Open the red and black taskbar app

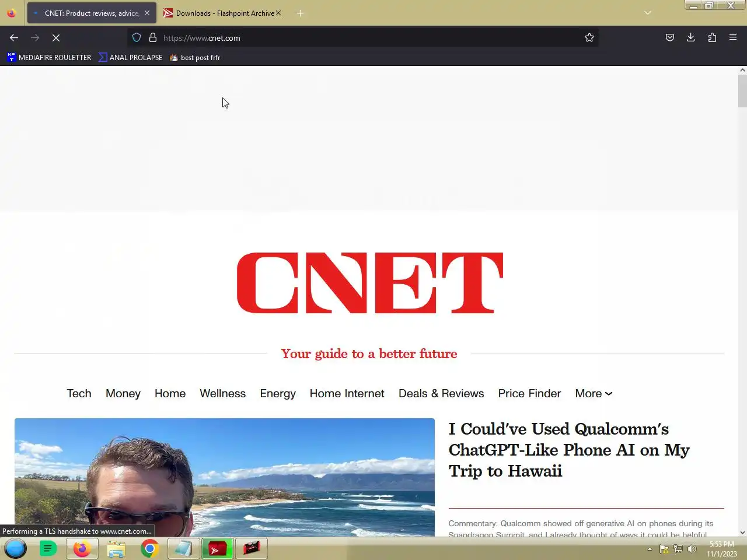pyautogui.click(x=252, y=549)
